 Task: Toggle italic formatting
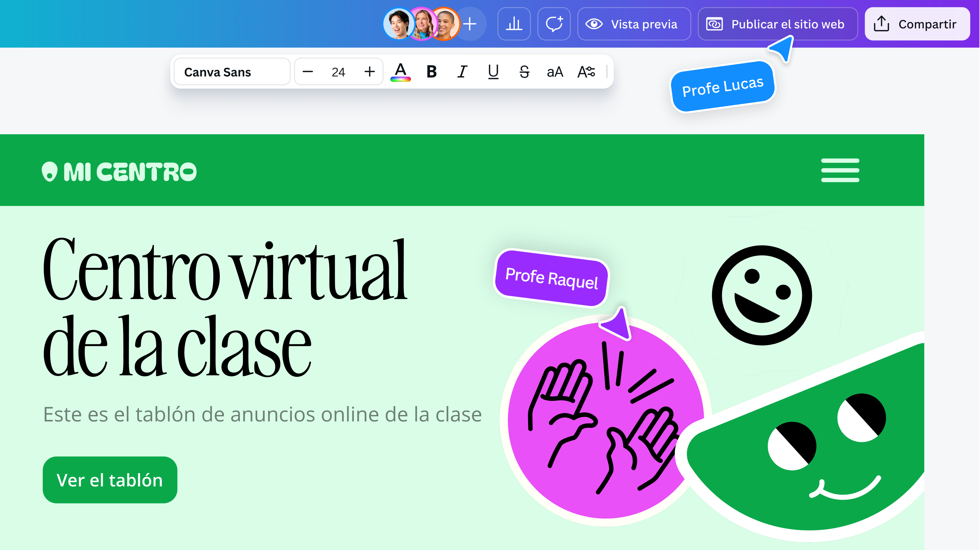click(462, 72)
